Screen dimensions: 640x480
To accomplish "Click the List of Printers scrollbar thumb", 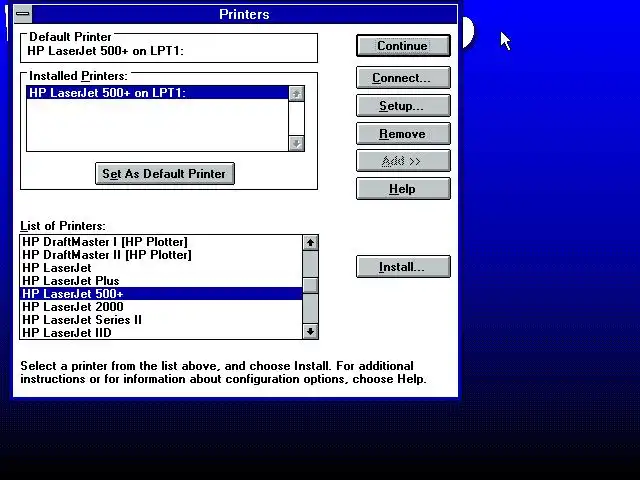I will click(x=310, y=285).
